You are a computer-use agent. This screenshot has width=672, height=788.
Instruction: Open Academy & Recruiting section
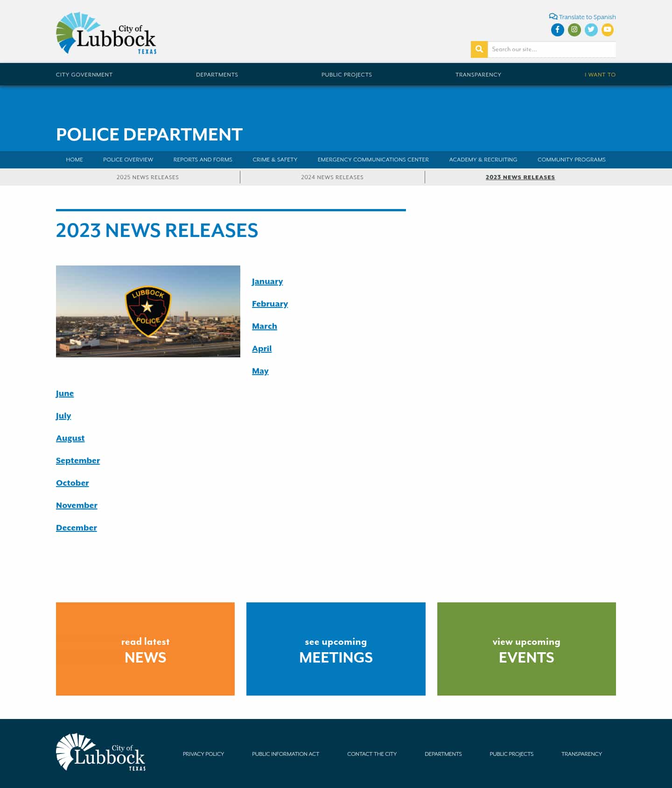coord(483,160)
